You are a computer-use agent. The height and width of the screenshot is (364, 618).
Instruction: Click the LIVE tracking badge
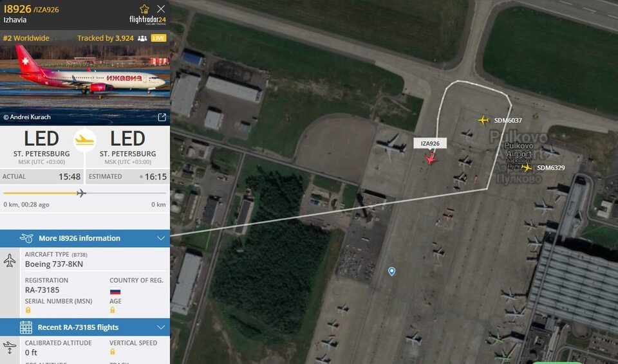click(x=158, y=38)
